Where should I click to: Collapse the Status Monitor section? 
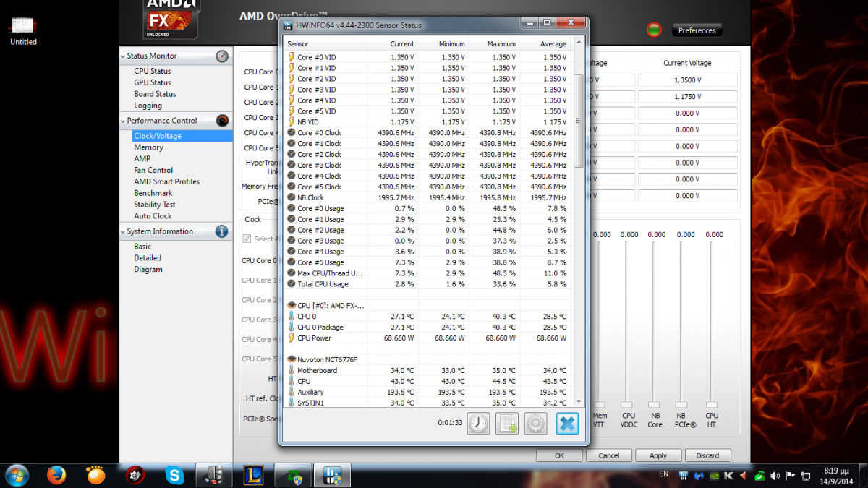[x=122, y=56]
